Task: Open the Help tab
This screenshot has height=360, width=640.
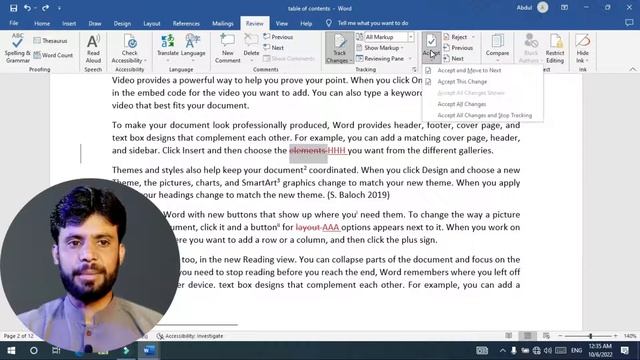Action: (306, 23)
